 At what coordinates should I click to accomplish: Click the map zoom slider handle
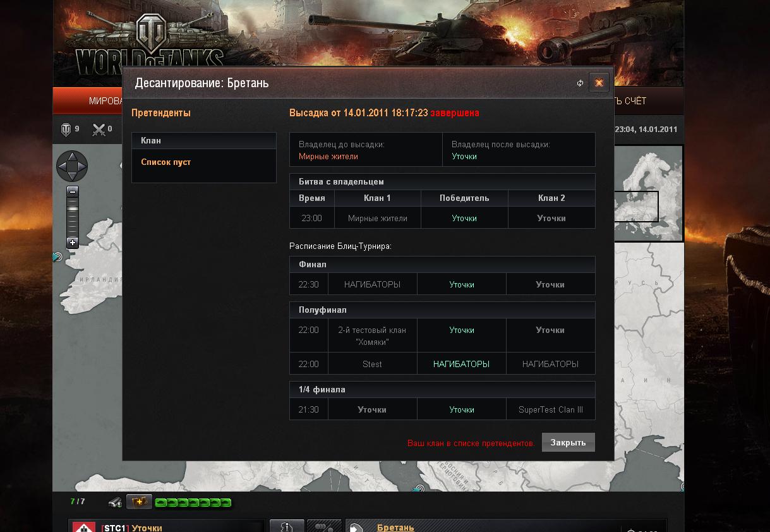(x=73, y=207)
